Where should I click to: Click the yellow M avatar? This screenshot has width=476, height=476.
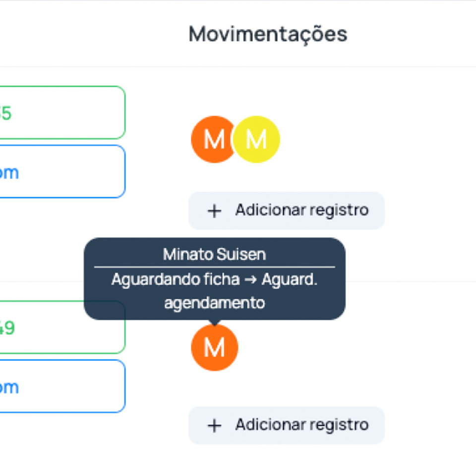(x=257, y=139)
